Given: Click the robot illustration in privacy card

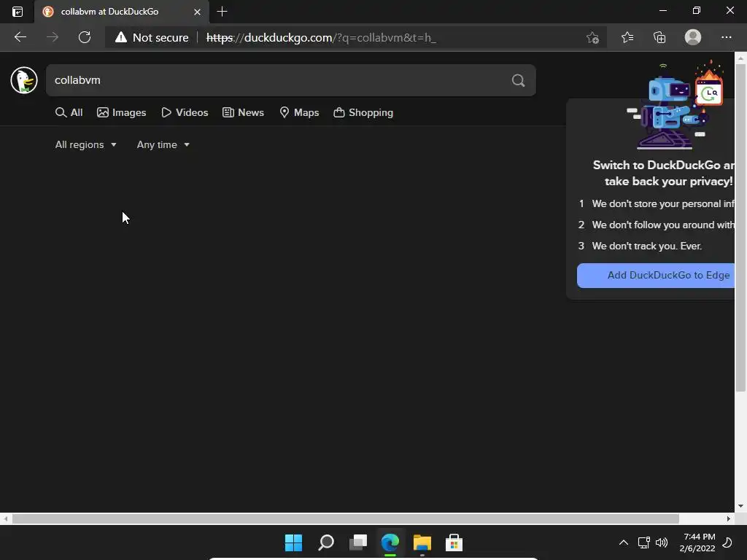Looking at the screenshot, I should [x=674, y=106].
